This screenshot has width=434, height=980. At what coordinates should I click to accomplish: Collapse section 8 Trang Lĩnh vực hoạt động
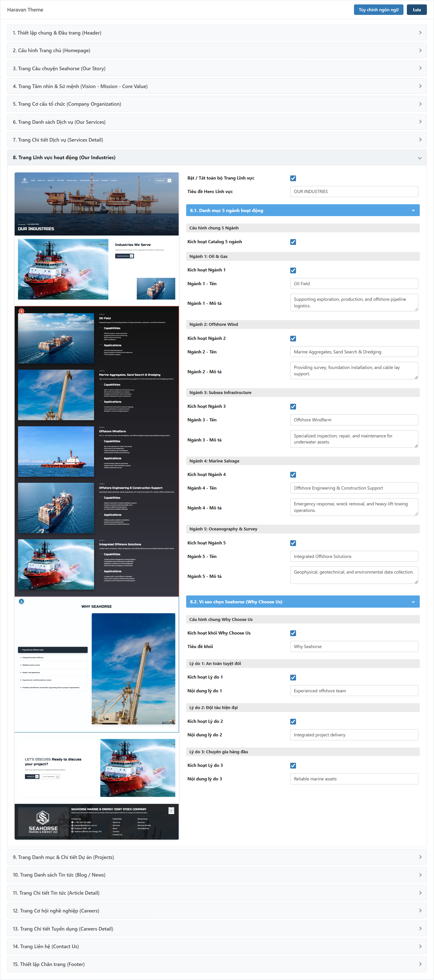217,158
